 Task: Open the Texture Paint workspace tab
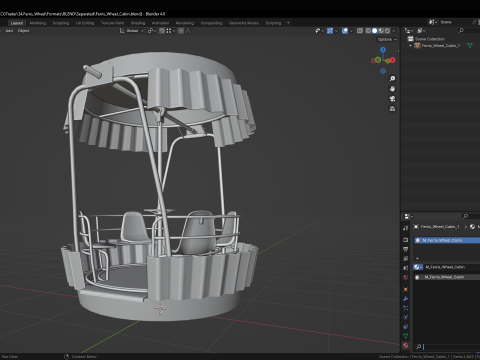click(x=112, y=23)
